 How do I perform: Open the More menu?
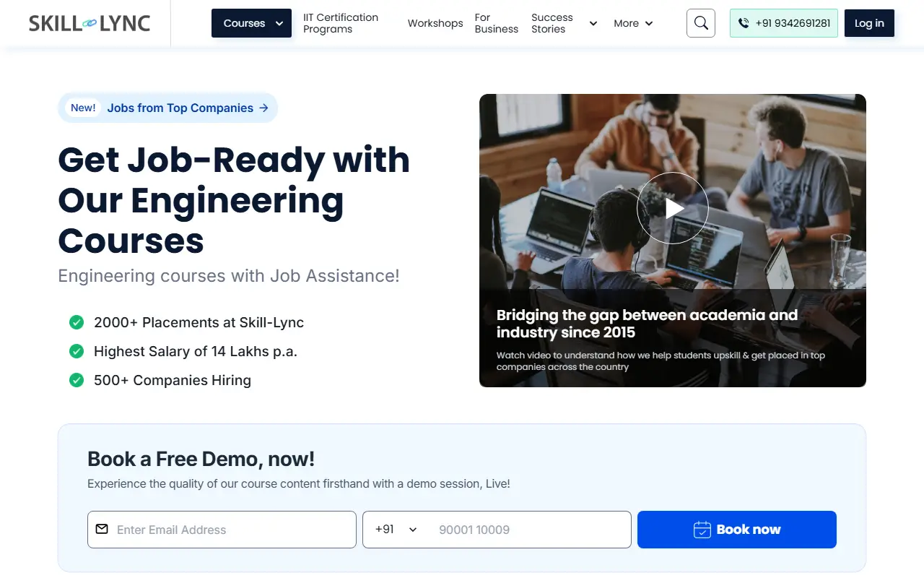click(633, 23)
